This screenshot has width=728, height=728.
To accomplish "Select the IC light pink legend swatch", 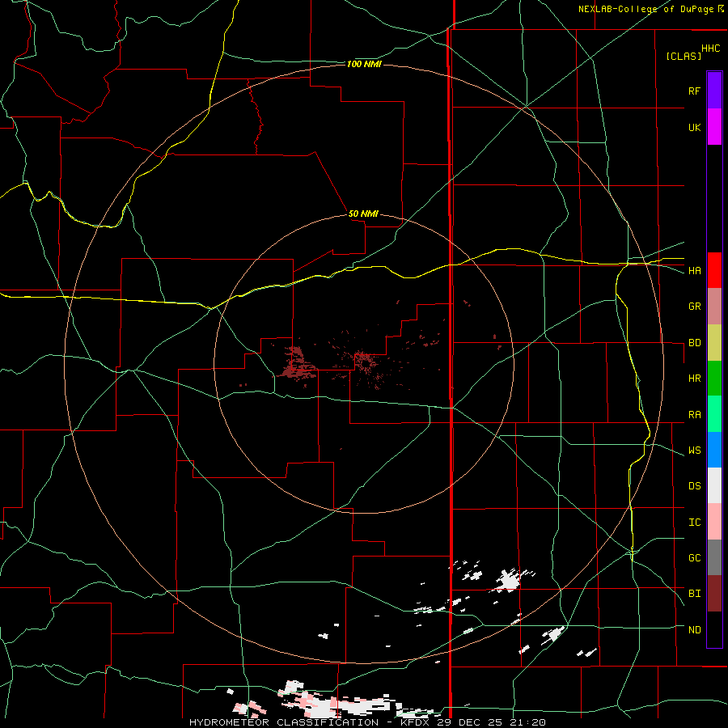I will [x=714, y=522].
